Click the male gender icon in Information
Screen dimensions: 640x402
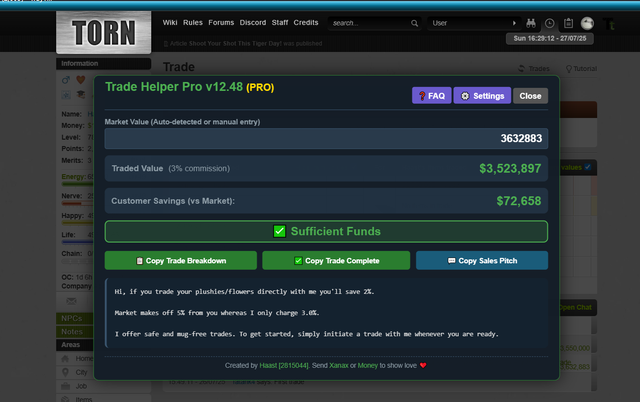[66, 80]
